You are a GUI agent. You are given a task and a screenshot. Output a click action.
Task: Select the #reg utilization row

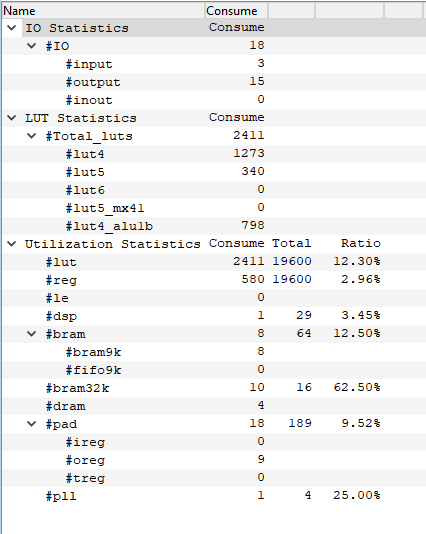pyautogui.click(x=214, y=280)
